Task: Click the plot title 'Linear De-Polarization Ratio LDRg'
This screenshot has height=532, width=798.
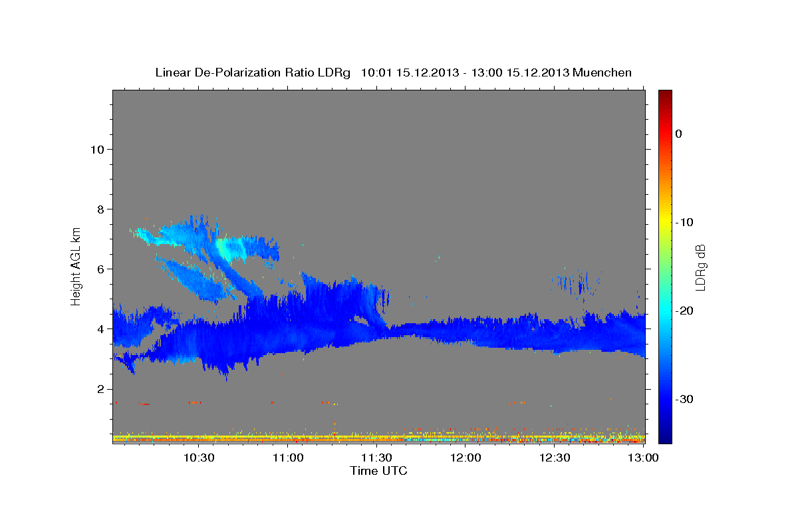Action: coord(252,72)
